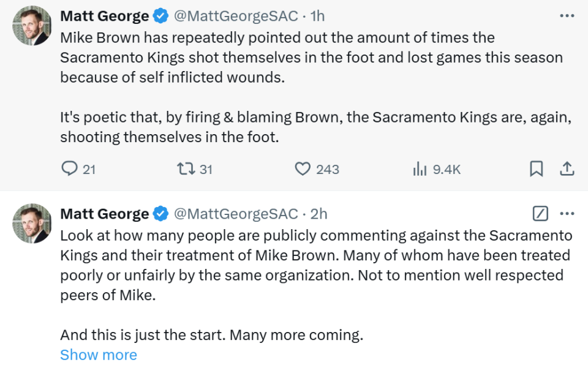
Task: Visit Matt George profile name in second tweet
Action: [x=105, y=214]
